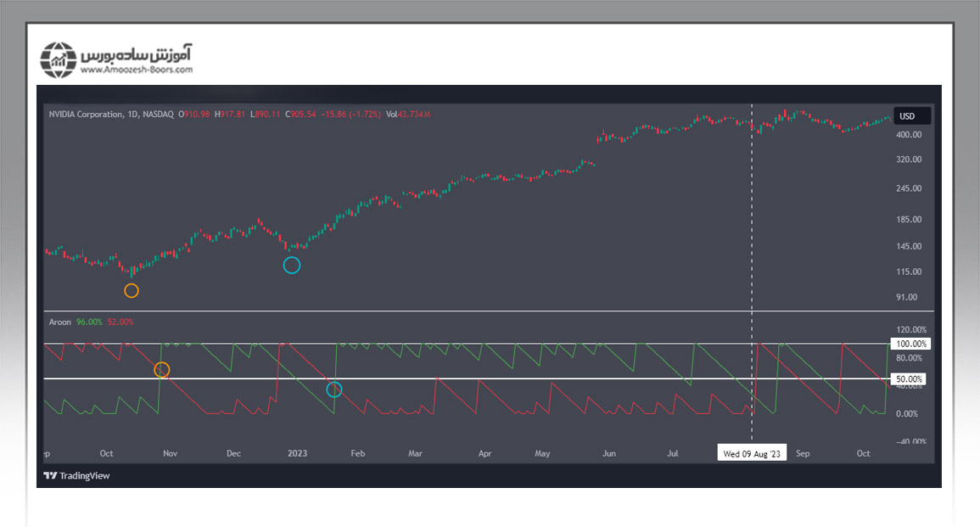Select the red 52.00% Aroon Down value
980x527 pixels.
coord(120,322)
